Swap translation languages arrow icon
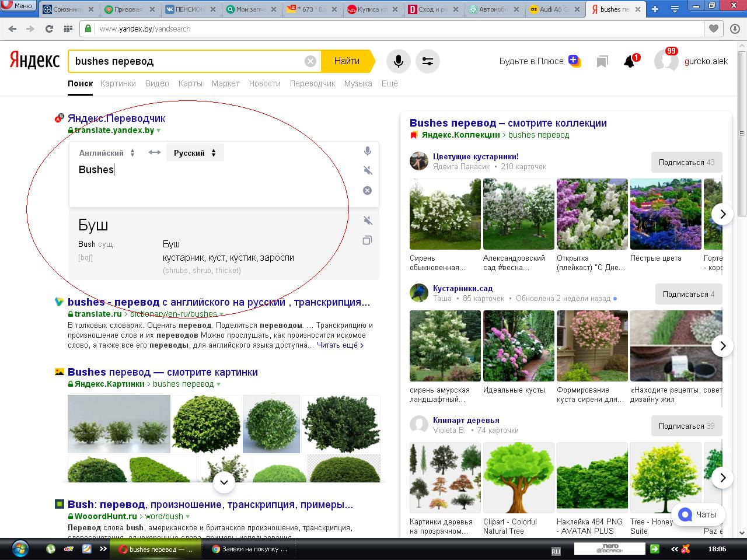747x560 pixels. 154,153
